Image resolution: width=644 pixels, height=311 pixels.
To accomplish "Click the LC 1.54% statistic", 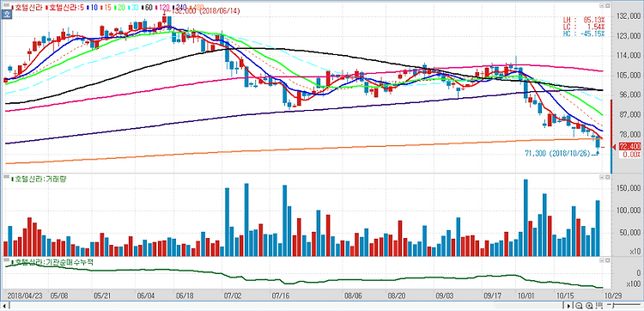I will click(x=584, y=27).
